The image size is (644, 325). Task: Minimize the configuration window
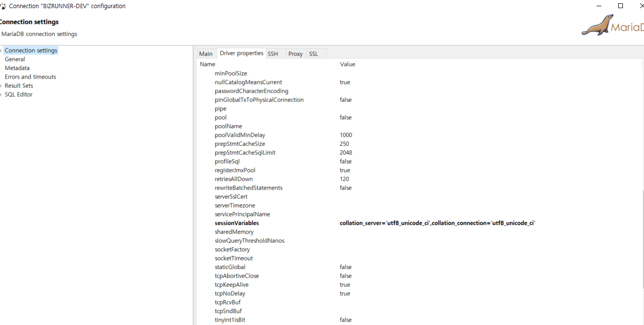[599, 6]
